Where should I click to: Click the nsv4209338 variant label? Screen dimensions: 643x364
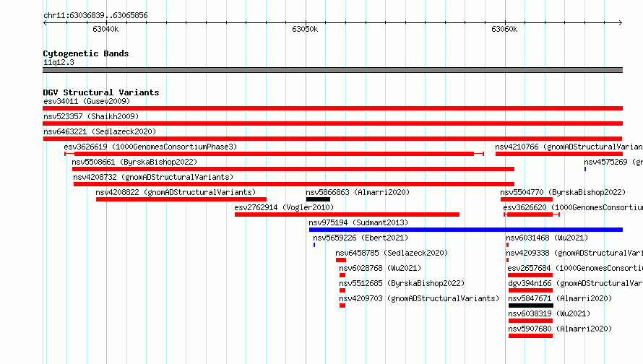coord(574,253)
